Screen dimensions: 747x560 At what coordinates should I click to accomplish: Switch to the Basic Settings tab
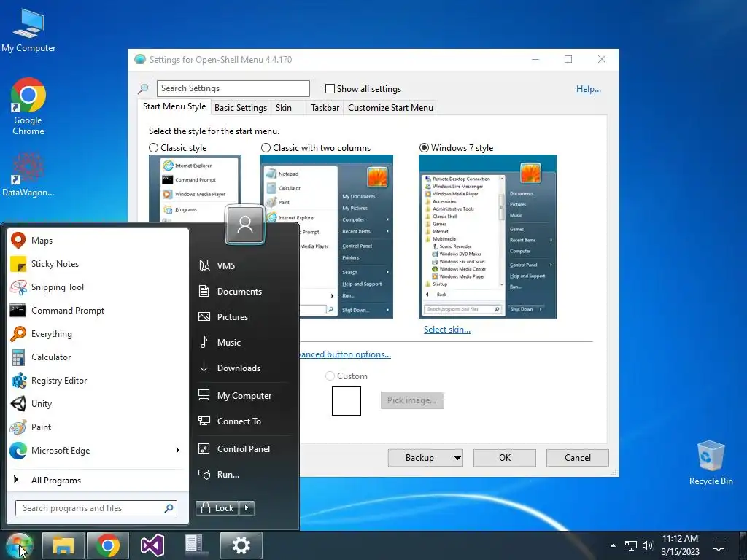(241, 108)
